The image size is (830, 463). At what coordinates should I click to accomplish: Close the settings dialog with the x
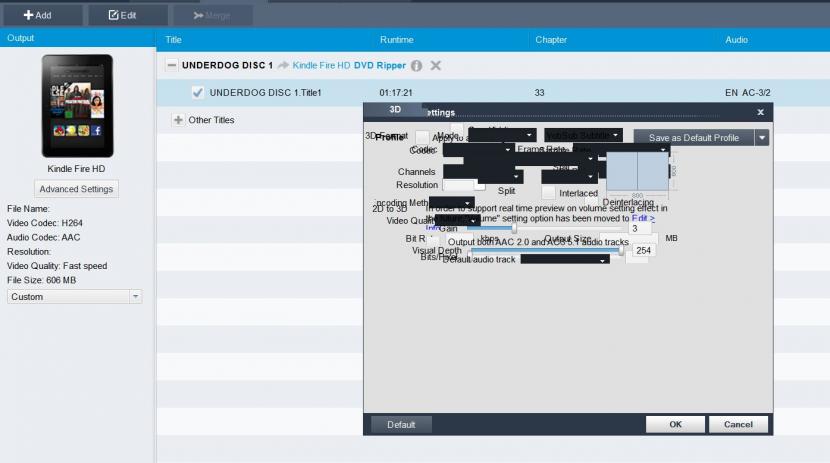[760, 112]
